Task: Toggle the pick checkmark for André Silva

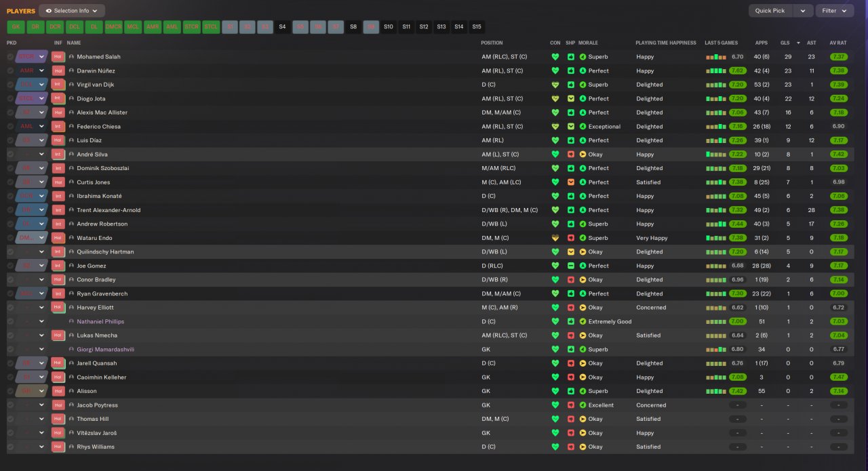Action: (x=10, y=155)
